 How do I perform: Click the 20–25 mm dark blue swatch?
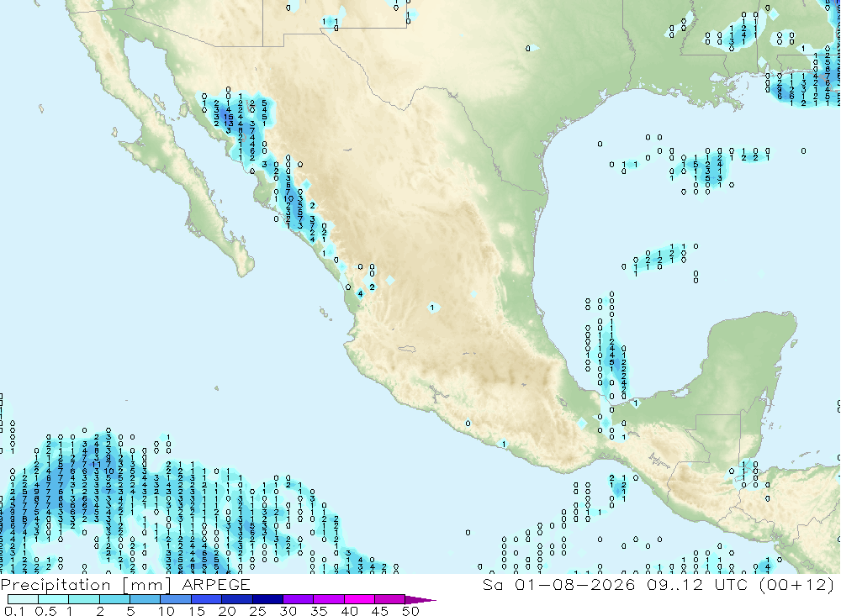[x=237, y=599]
